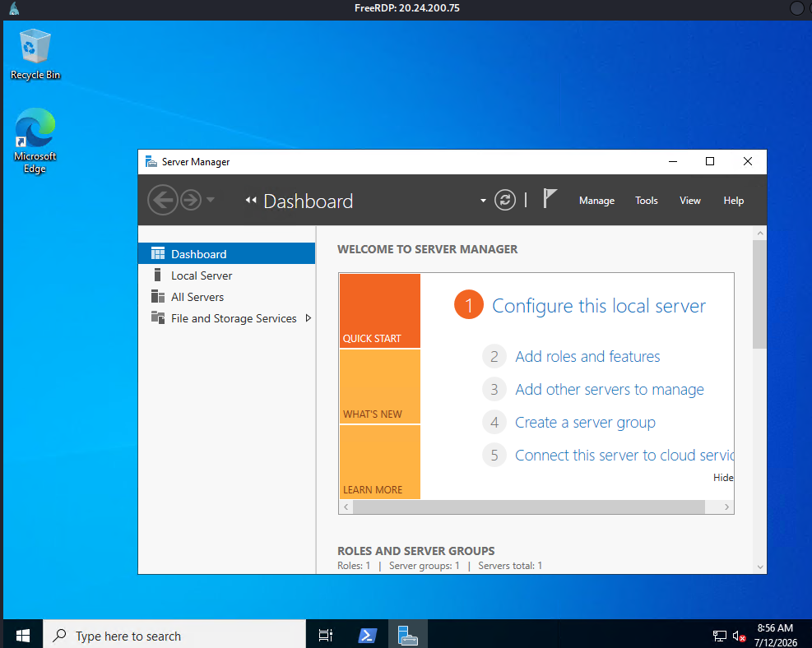Select the QUICK START tile
Viewport: 812px width, 648px height.
coord(379,311)
